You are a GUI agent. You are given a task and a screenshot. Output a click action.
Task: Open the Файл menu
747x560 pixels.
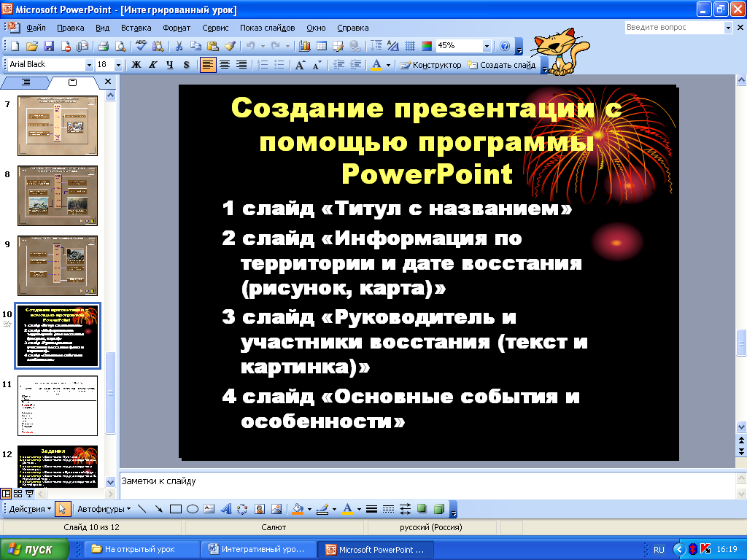click(36, 28)
